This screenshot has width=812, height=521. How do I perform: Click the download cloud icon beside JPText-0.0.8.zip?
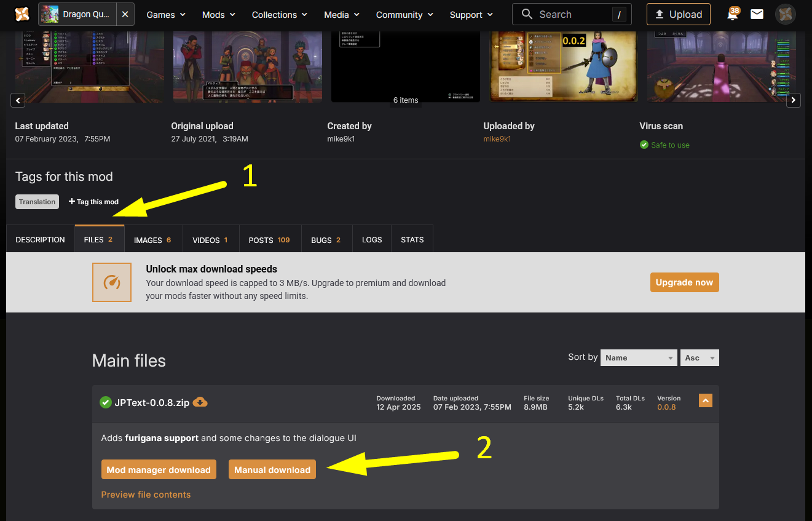(200, 402)
